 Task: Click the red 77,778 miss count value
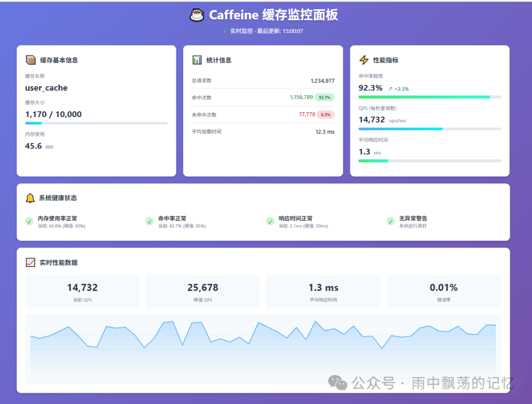(x=308, y=114)
